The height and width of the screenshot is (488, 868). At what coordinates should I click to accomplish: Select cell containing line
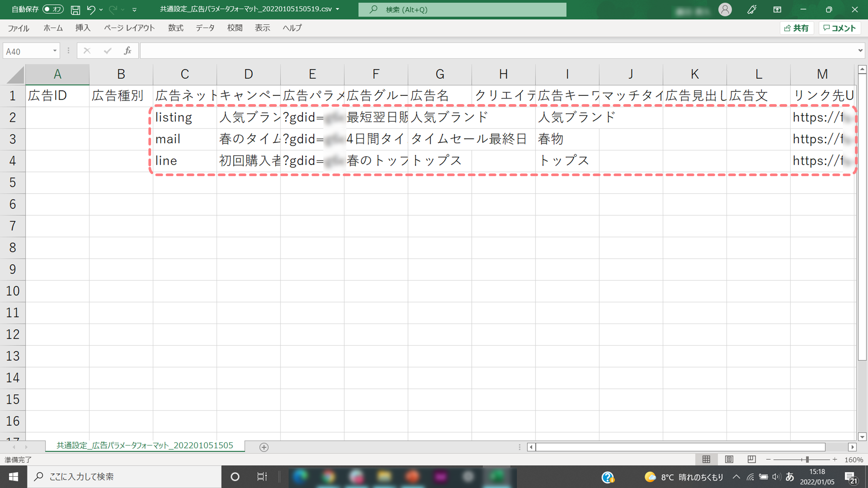185,161
